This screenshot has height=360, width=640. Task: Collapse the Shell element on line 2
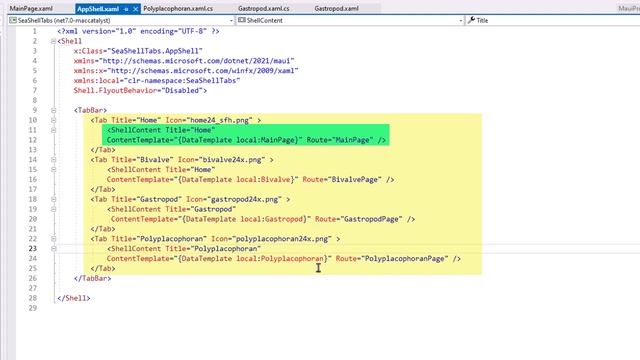pos(53,41)
